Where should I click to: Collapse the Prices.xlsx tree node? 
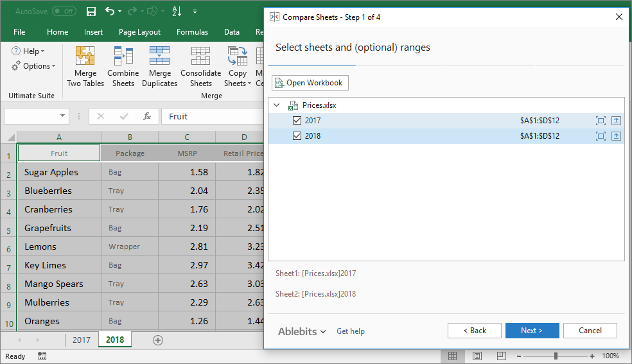276,105
